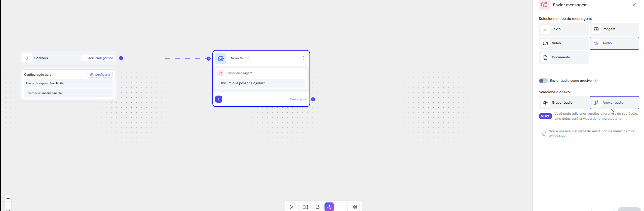Open the AI sparkles assistant button
The width and height of the screenshot is (644, 211).
[329, 207]
